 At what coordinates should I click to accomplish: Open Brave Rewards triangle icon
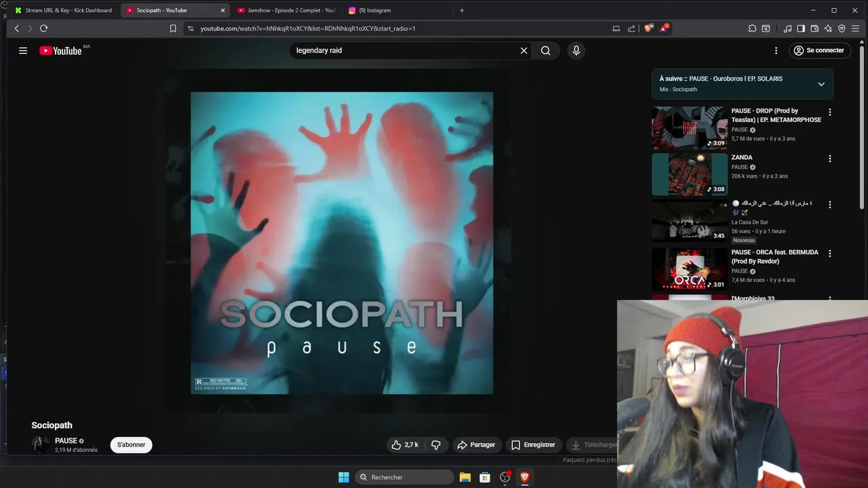pos(664,28)
